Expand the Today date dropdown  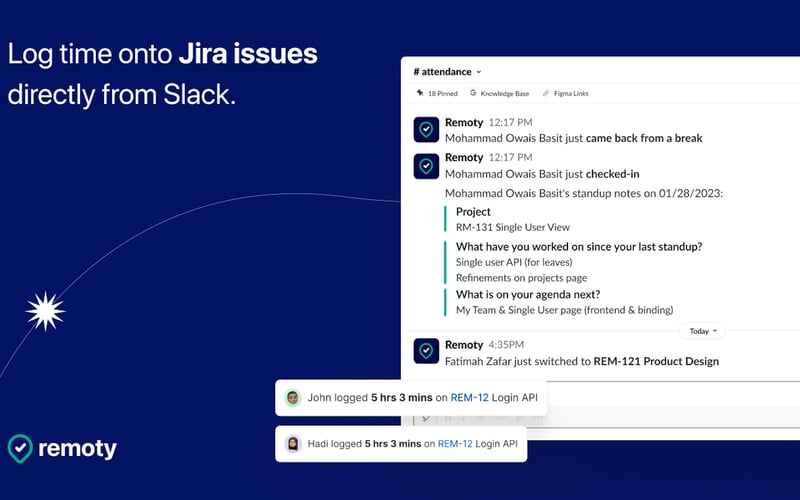(x=703, y=331)
